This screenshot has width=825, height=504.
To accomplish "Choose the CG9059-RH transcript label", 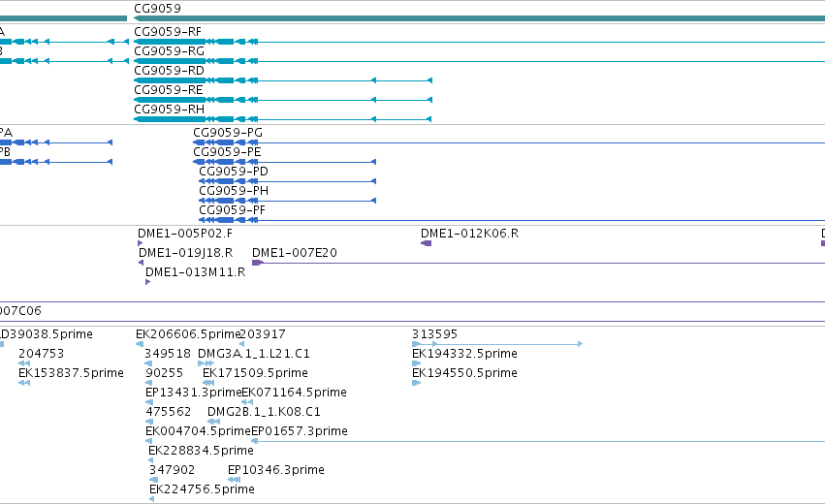I will (169, 110).
